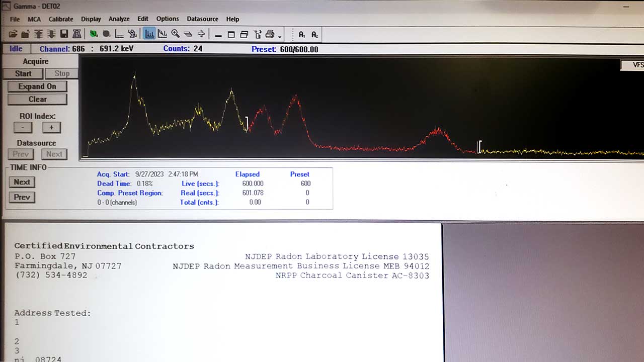Click the Real elapsed 601.078 value
The width and height of the screenshot is (644, 362).
253,193
